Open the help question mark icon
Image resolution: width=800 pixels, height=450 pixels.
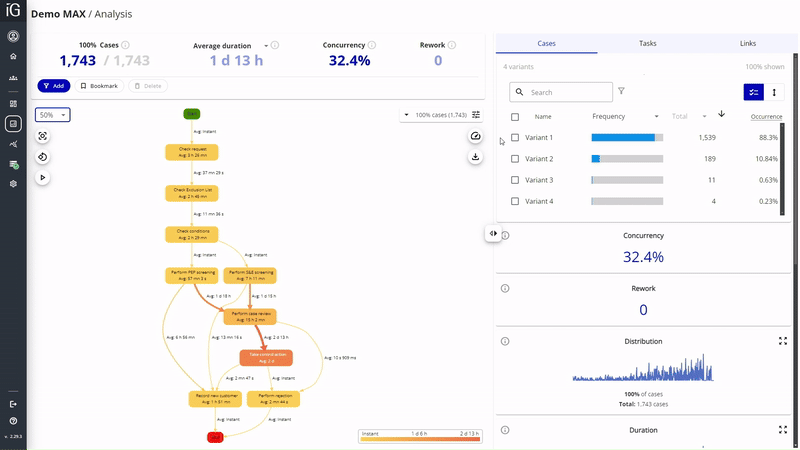(13, 421)
